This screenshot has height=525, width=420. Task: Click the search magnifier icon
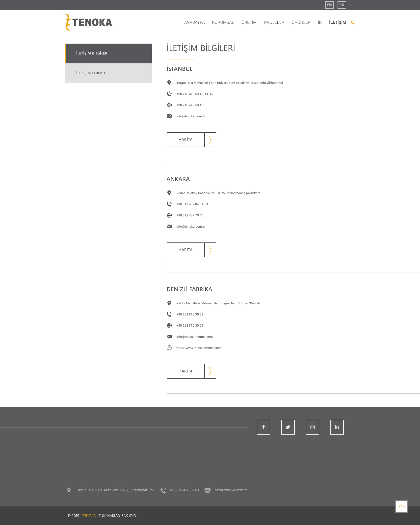coord(353,23)
